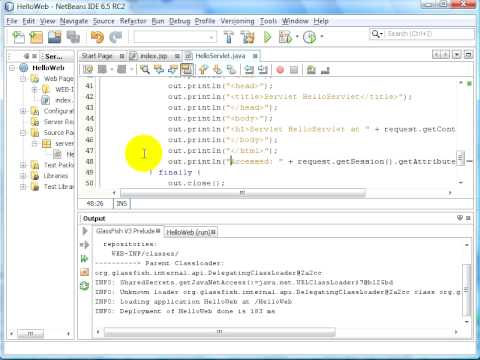Click the second gray arrow in Output sidebar
This screenshot has height=360, width=480.
click(x=84, y=245)
